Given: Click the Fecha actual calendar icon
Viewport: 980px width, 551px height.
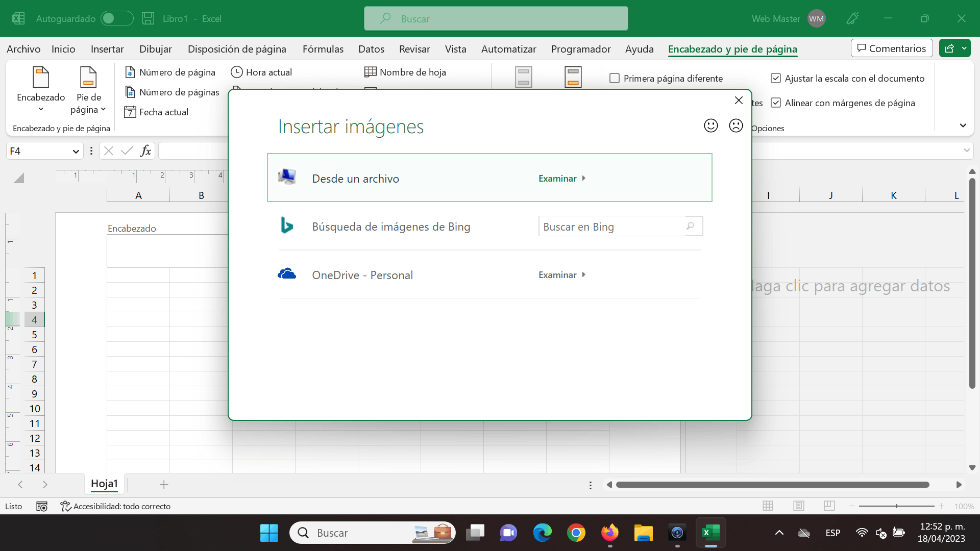Looking at the screenshot, I should [130, 112].
